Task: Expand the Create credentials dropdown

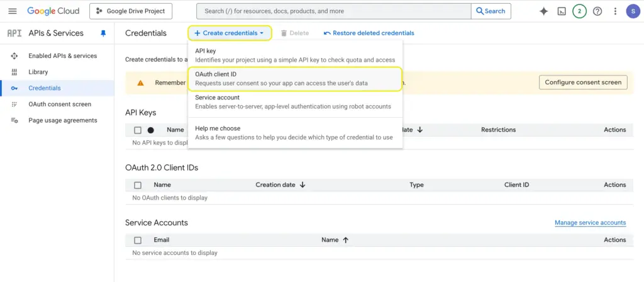Action: tap(230, 33)
